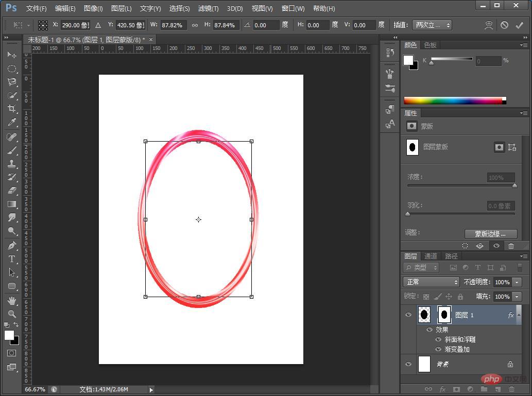Cancel the transform operation
Image resolution: width=532 pixels, height=396 pixels.
point(505,25)
